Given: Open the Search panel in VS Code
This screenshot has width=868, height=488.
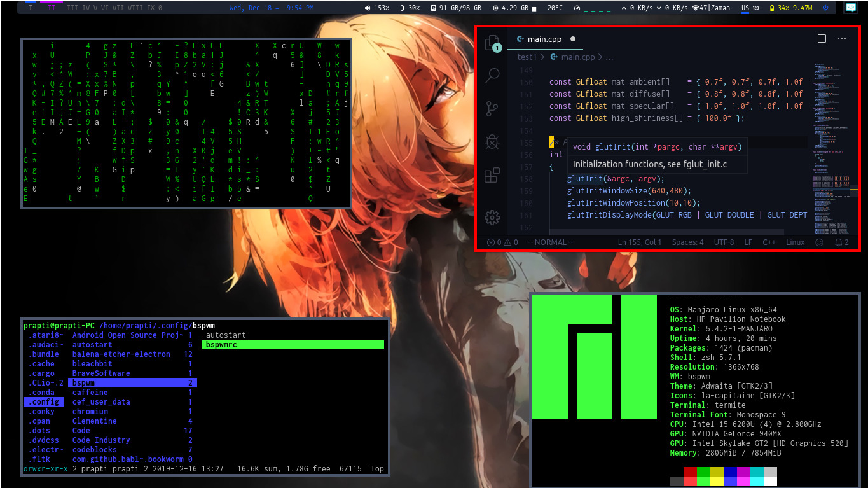Looking at the screenshot, I should click(x=493, y=75).
